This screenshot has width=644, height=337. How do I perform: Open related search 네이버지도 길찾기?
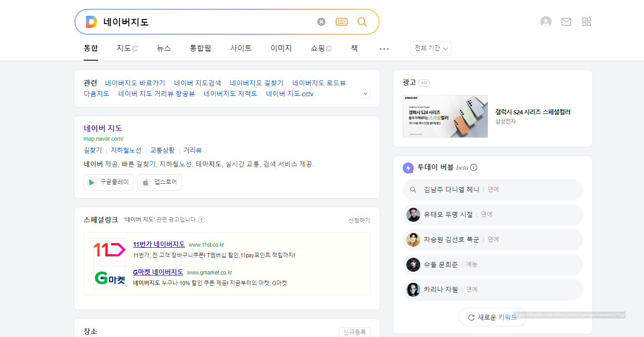click(257, 83)
